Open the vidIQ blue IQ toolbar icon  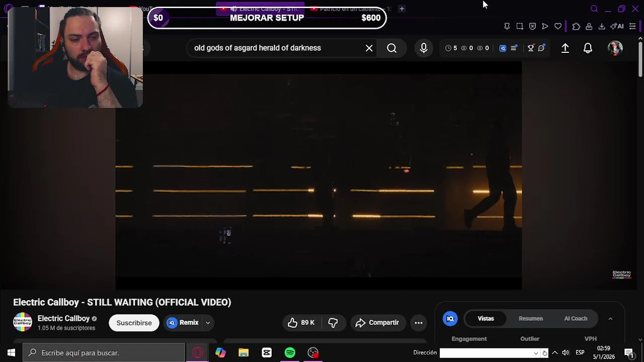coord(503,48)
